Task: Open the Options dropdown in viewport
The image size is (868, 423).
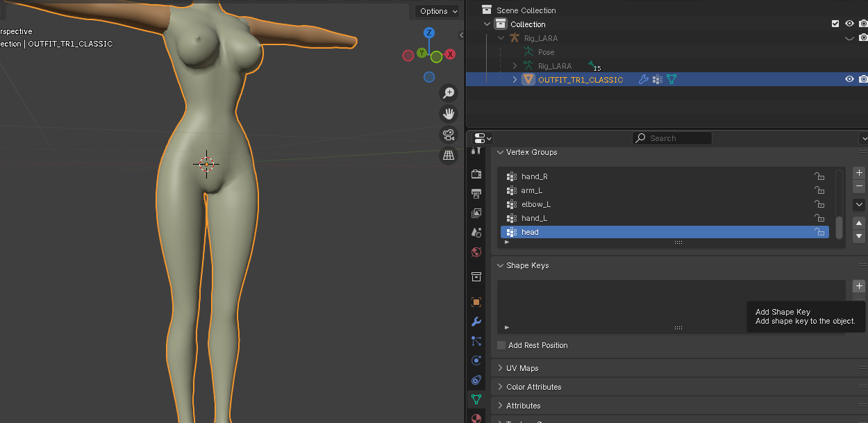Action: click(438, 11)
